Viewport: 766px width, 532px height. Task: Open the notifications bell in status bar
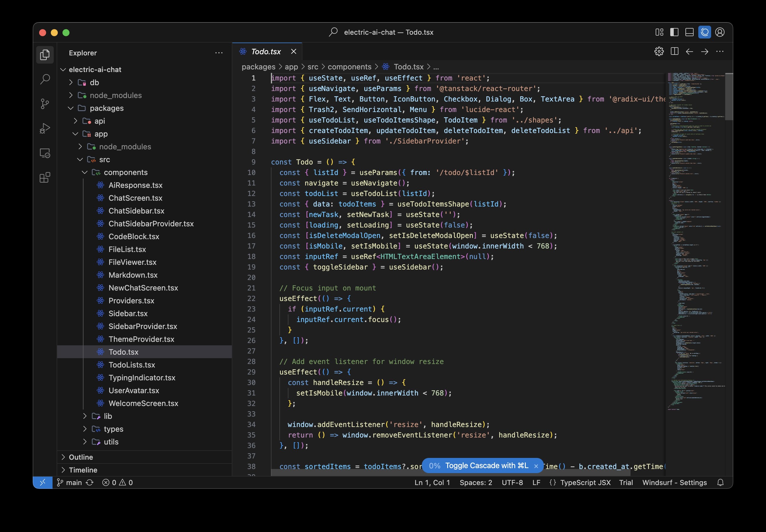tap(720, 483)
